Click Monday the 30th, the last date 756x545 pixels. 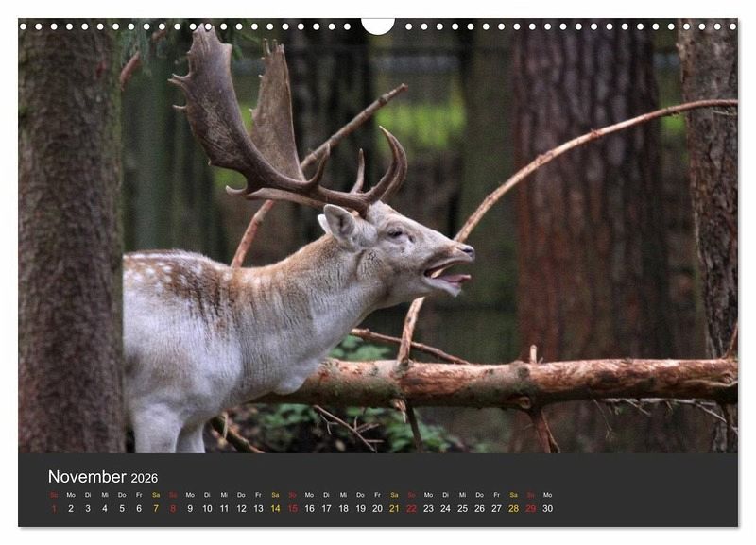(547, 508)
